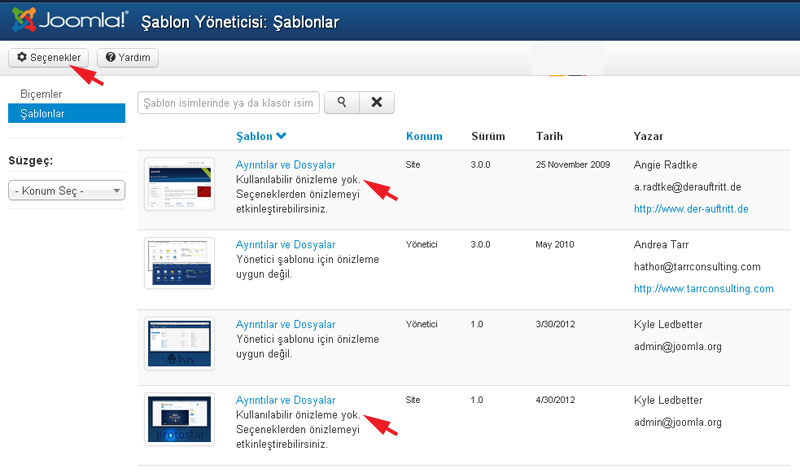Sort by Şablon column header
This screenshot has width=800, height=473.
261,136
